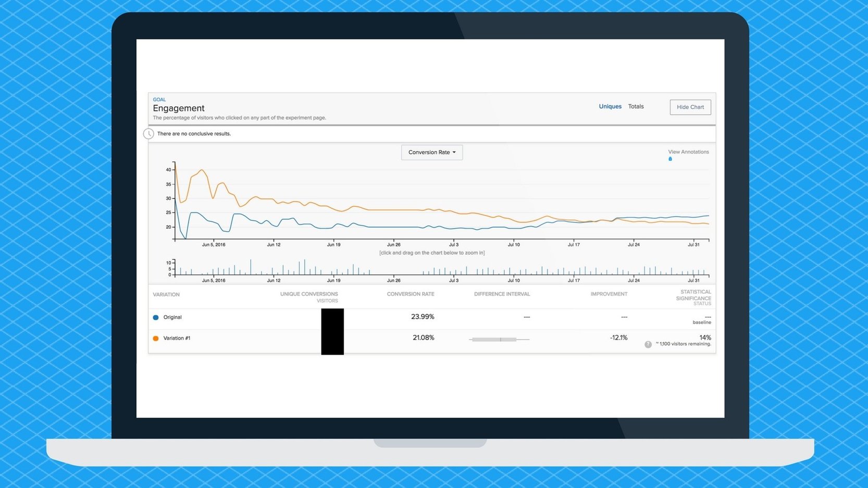This screenshot has width=868, height=488.
Task: Select the orange Variation #1 legend dot
Action: [155, 338]
